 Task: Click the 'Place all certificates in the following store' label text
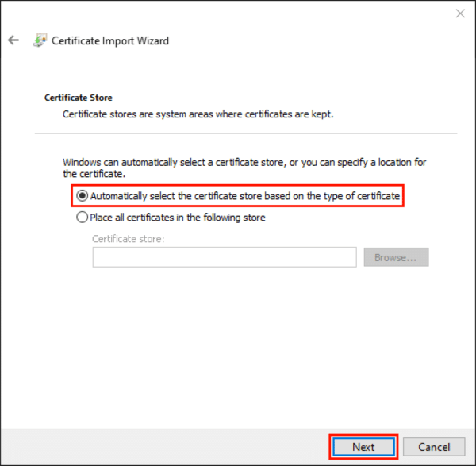pyautogui.click(x=178, y=217)
